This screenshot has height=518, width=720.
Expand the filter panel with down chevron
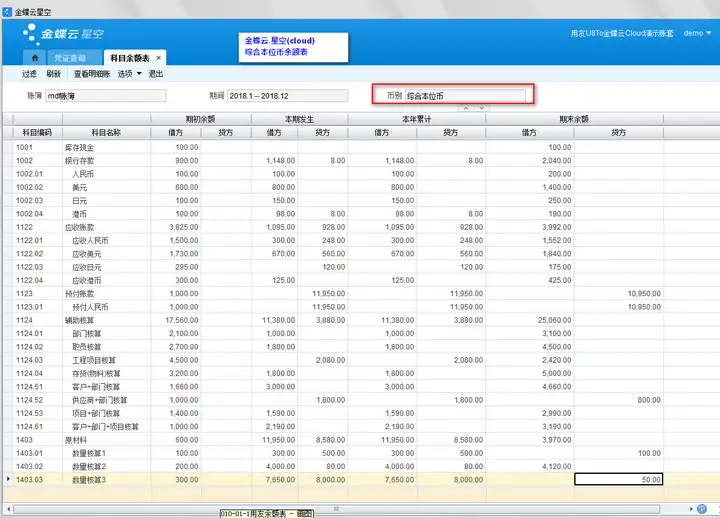point(482,108)
